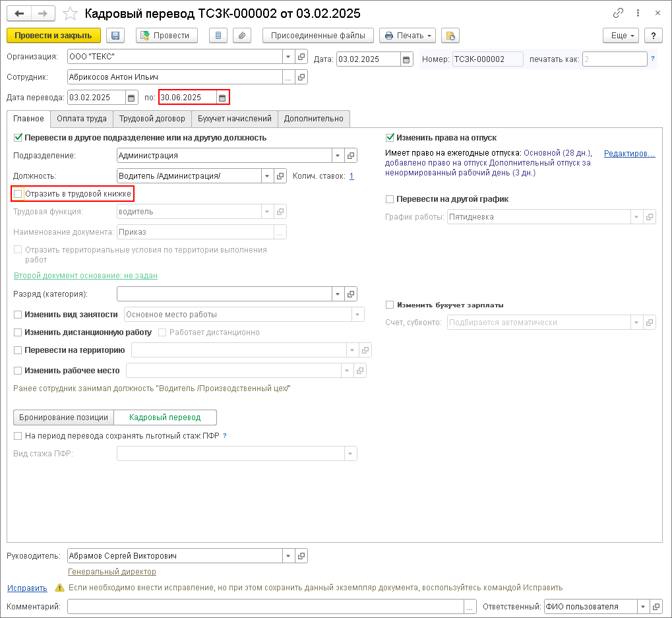Open calendar for the 'по' end date

pos(222,98)
